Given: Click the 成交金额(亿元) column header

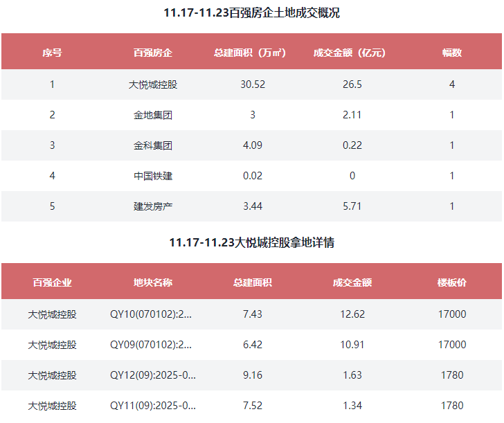Looking at the screenshot, I should click(352, 53).
